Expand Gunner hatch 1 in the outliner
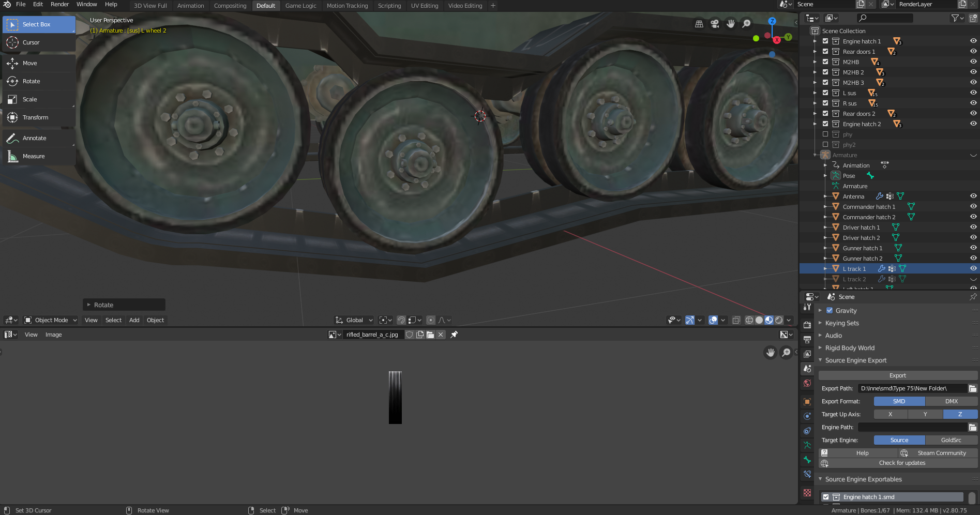This screenshot has width=980, height=515. coord(825,248)
